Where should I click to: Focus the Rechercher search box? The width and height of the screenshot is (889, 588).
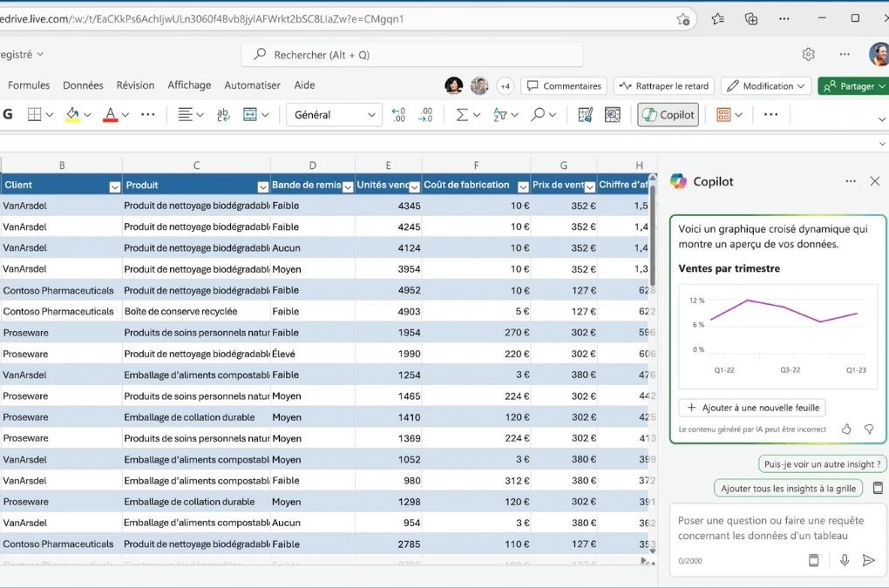pos(412,55)
